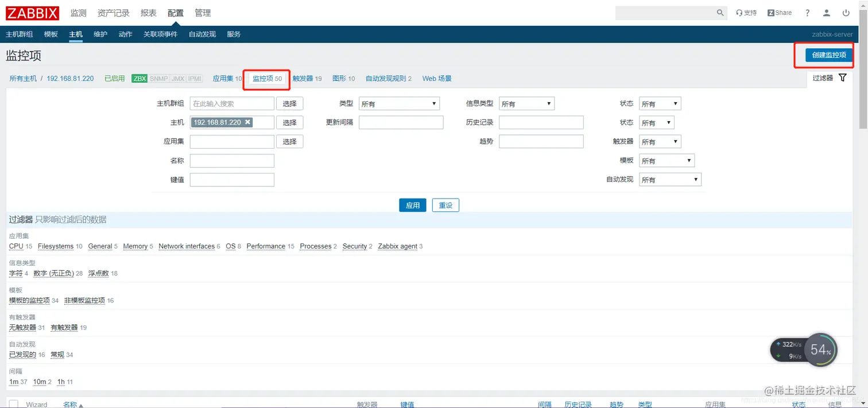This screenshot has width=868, height=408.
Task: Filter by 1m interval
Action: tap(14, 382)
